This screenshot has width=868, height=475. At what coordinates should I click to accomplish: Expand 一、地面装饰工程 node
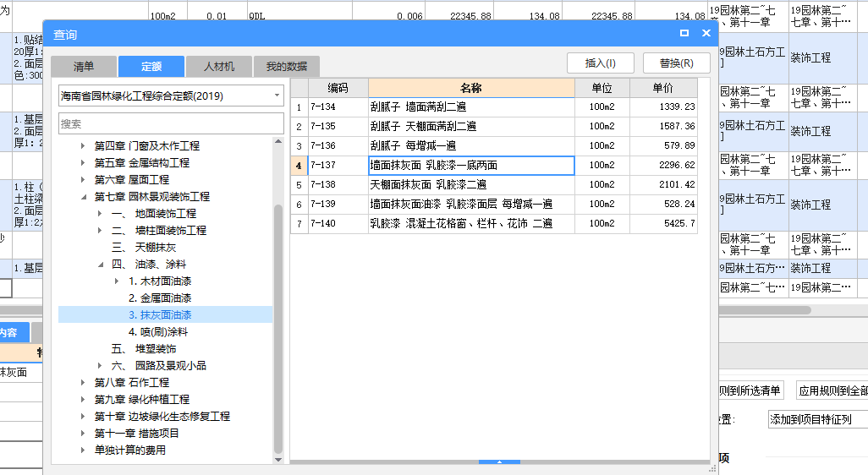(100, 214)
